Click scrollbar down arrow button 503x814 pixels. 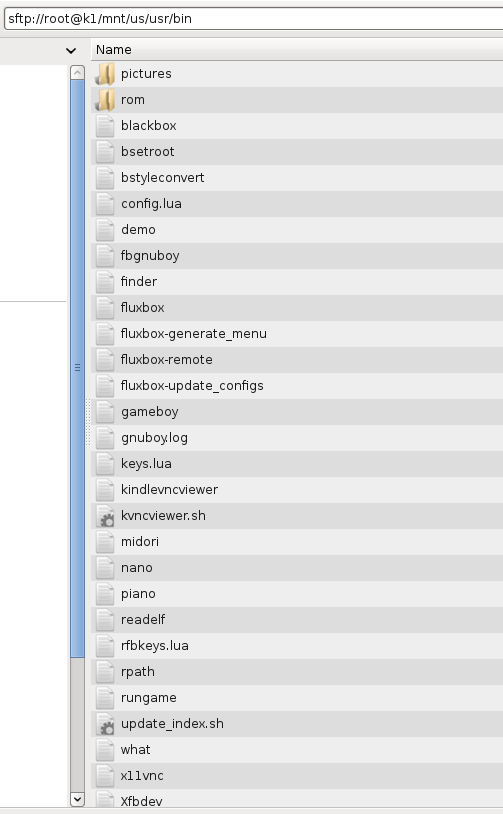77,799
